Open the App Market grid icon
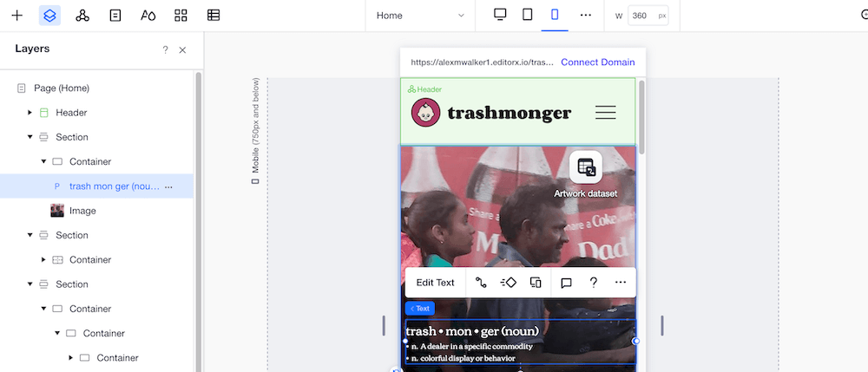 181,16
